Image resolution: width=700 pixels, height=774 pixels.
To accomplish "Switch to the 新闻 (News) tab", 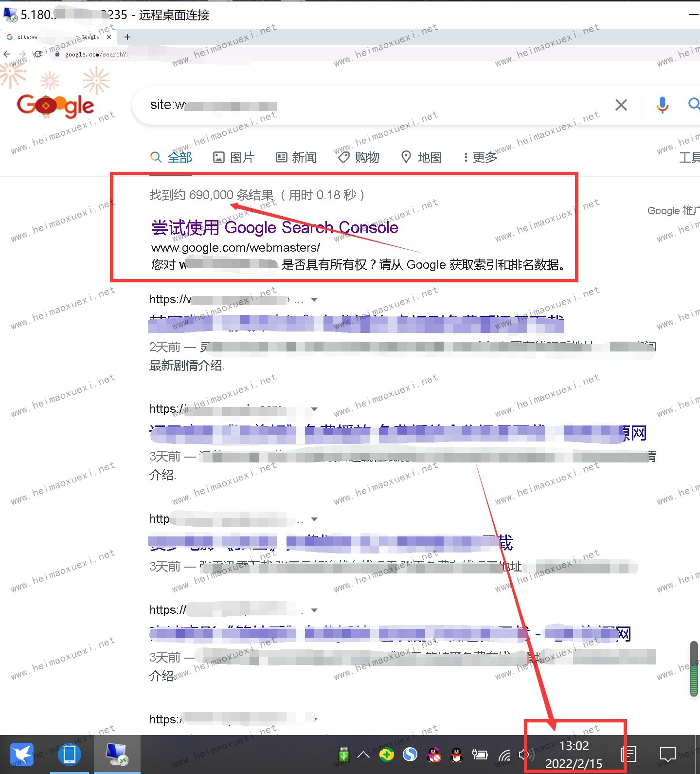I will 296,157.
